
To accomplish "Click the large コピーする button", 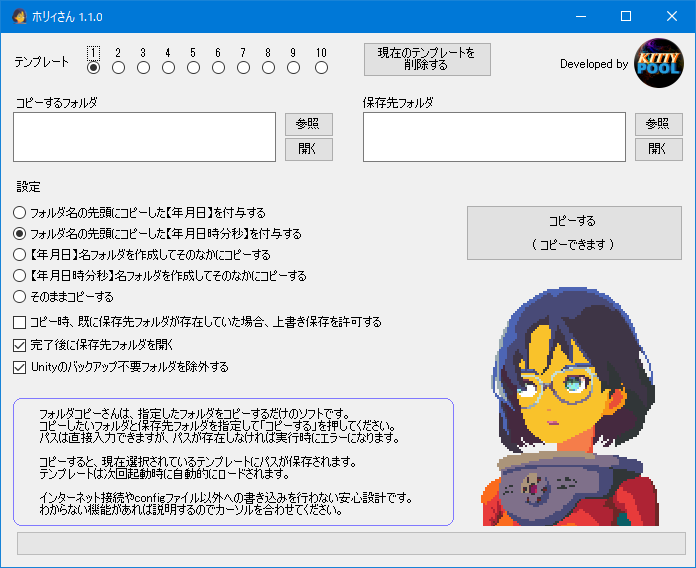I will [574, 233].
